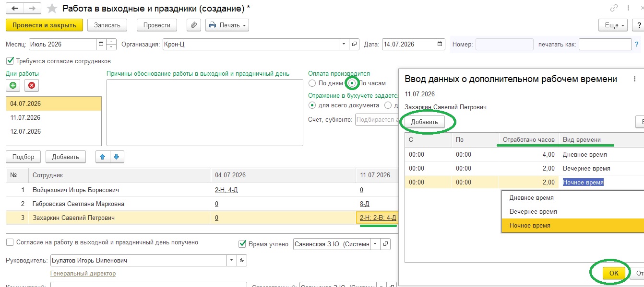Open more window options via vertical dots
This screenshot has height=287, width=644.
tap(628, 8)
